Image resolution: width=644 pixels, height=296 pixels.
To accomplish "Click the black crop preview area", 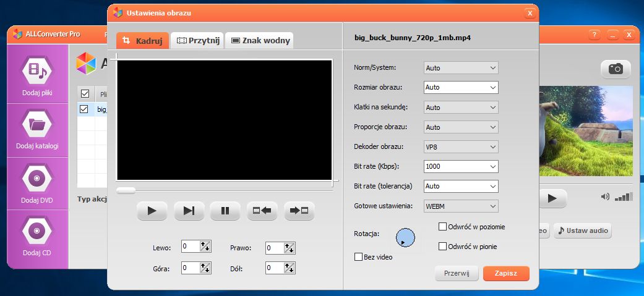I will 224,120.
